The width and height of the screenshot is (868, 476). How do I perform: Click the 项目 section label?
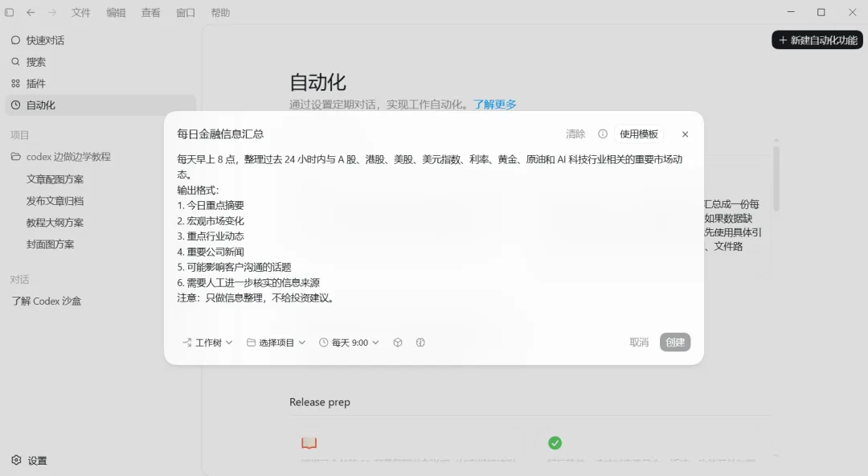20,134
